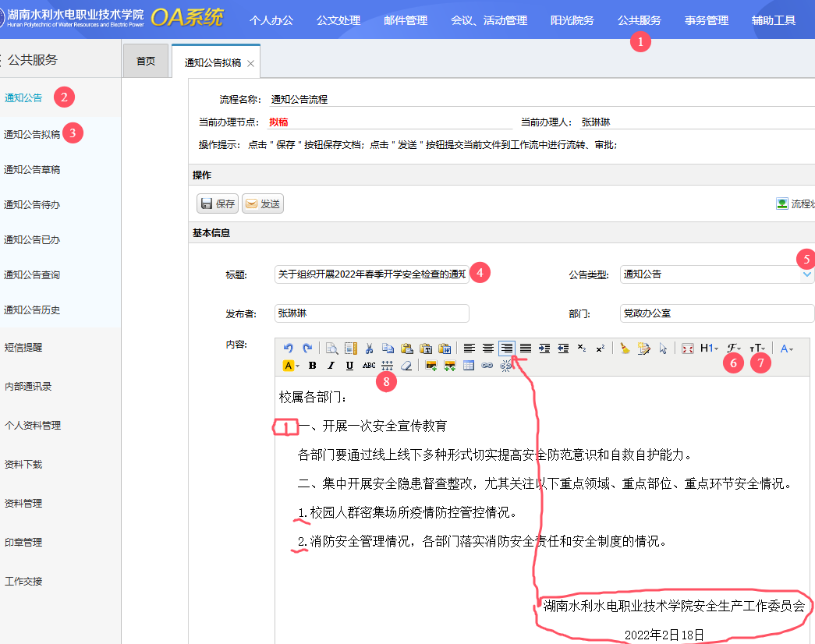Toggle underline formatting
Image resolution: width=815 pixels, height=644 pixels.
tap(350, 366)
